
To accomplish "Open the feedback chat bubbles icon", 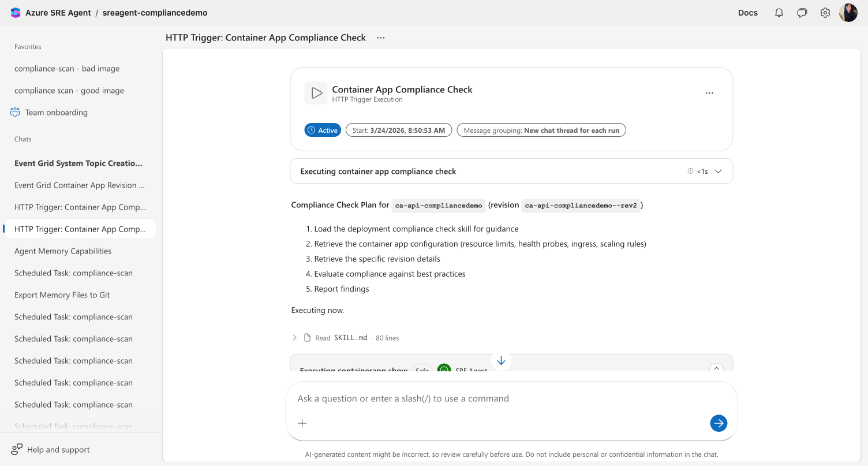I will (802, 13).
